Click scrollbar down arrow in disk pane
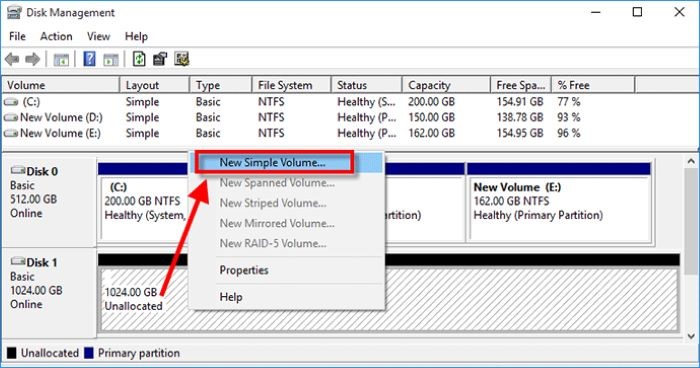Viewport: 700px width, 368px height. pyautogui.click(x=691, y=336)
